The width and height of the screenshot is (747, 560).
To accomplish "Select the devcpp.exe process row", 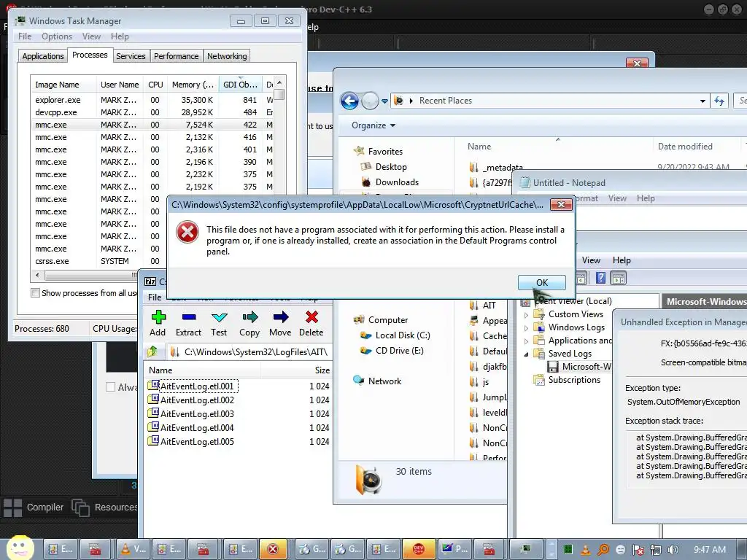I will coord(153,112).
